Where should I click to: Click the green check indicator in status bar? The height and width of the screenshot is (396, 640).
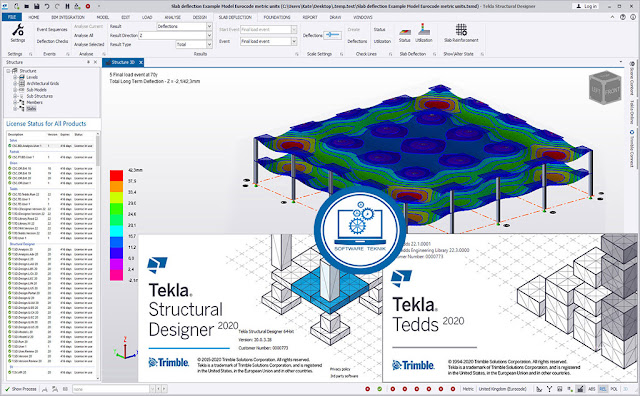[380, 389]
